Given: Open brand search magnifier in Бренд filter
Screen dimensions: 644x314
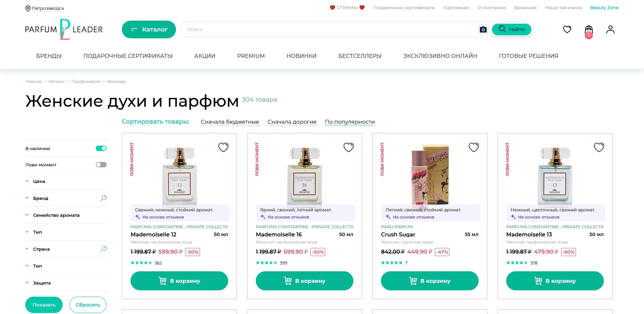Looking at the screenshot, I should click(x=103, y=198).
